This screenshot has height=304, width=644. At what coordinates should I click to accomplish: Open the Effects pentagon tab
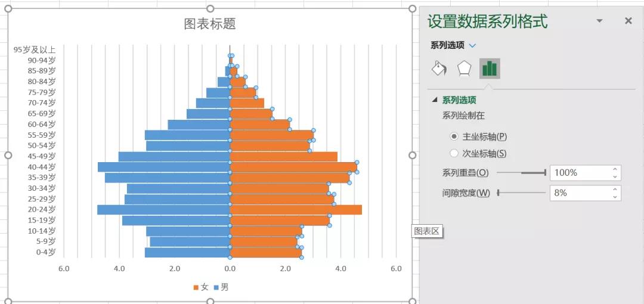[464, 69]
